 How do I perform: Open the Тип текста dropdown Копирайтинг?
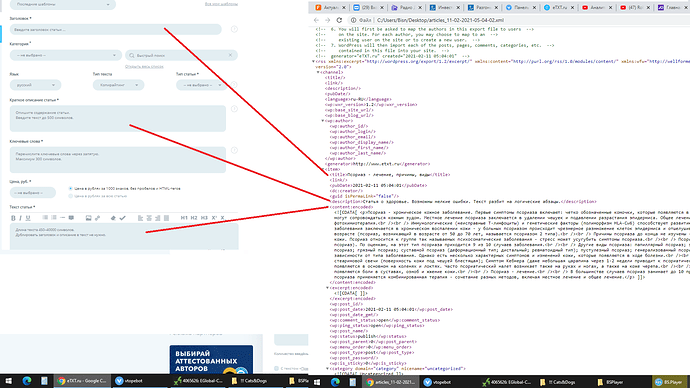tap(118, 85)
